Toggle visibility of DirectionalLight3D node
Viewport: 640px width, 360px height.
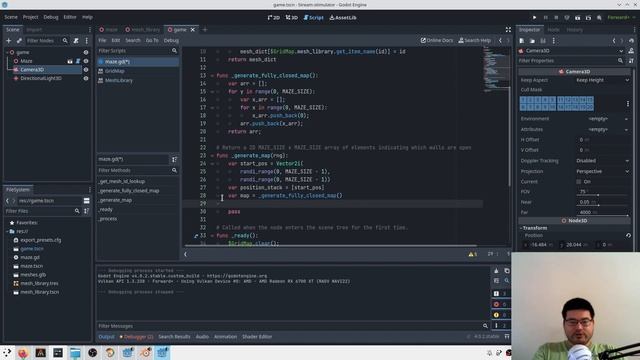(86, 78)
